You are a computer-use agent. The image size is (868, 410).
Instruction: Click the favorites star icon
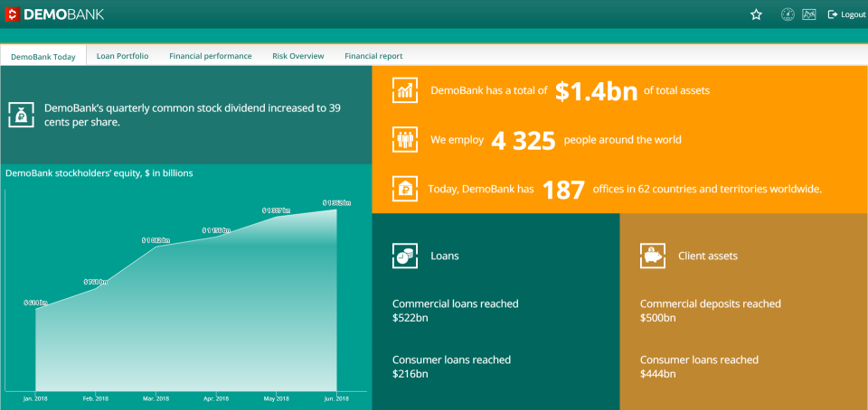tap(756, 15)
